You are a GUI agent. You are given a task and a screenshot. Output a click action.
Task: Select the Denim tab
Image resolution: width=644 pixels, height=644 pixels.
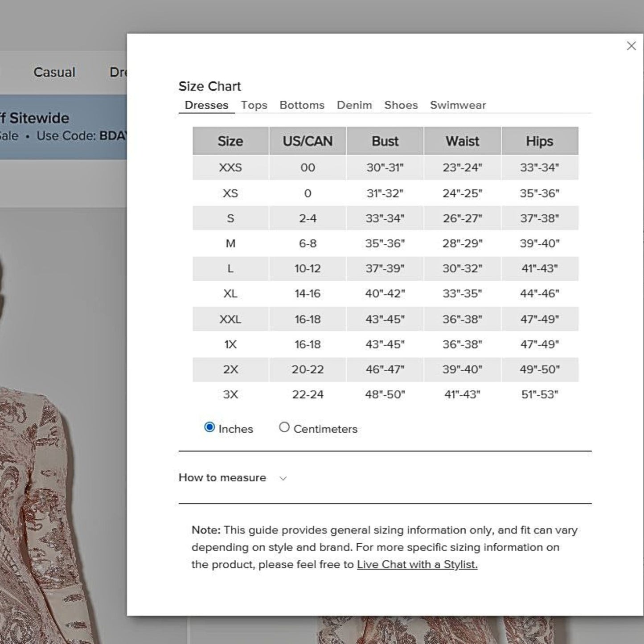(354, 105)
